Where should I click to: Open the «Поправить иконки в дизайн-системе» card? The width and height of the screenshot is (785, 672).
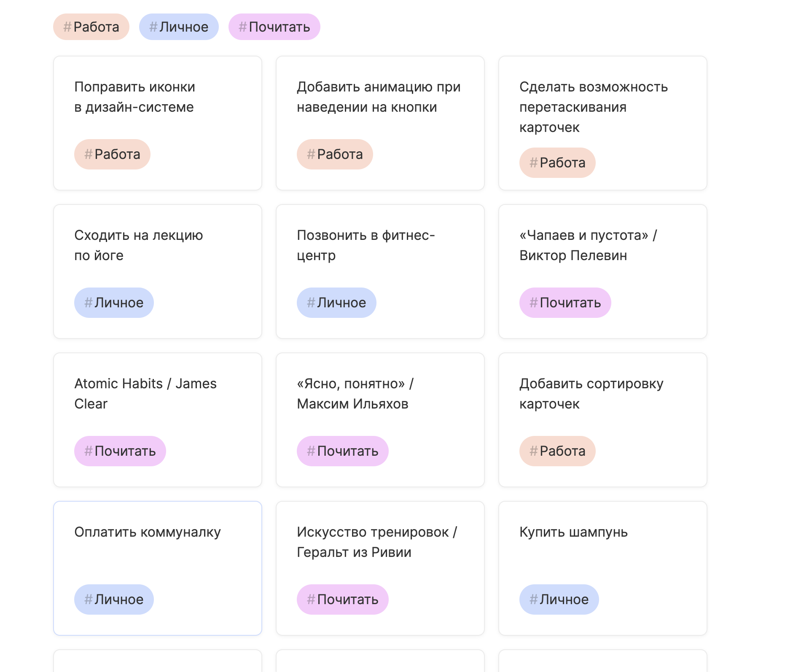click(134, 97)
